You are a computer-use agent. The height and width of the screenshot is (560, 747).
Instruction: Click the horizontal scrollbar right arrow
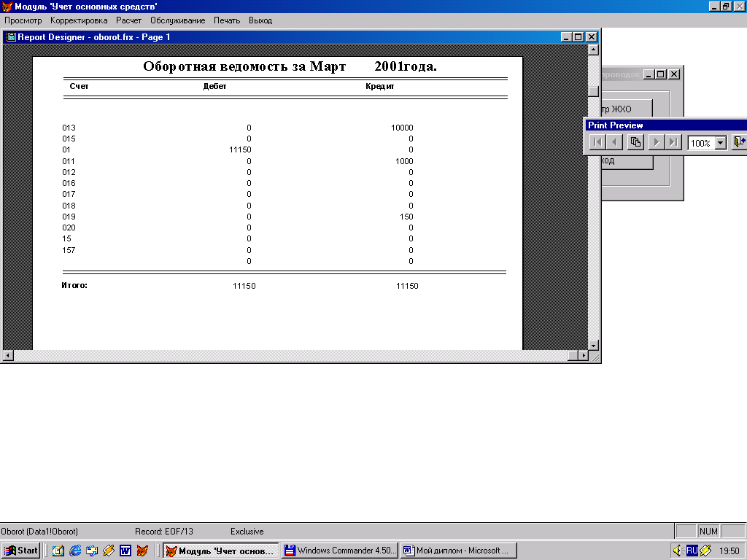(583, 355)
